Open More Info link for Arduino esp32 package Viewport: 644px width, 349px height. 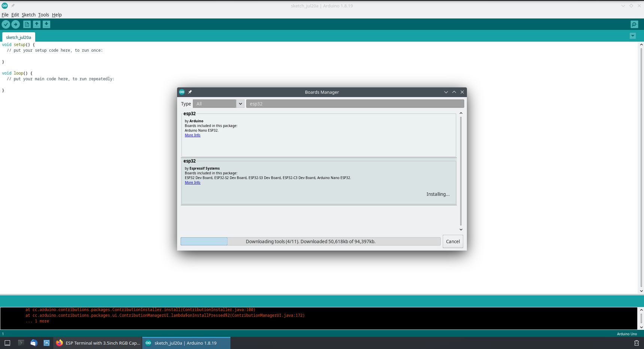click(x=192, y=135)
